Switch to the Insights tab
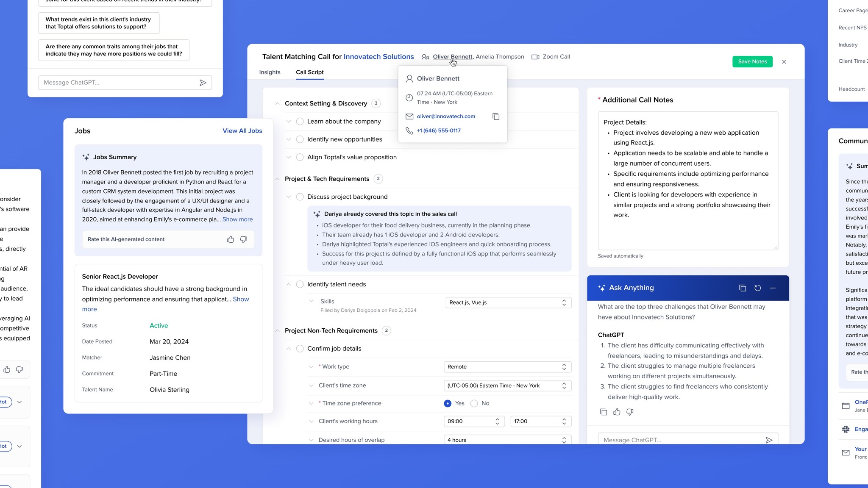This screenshot has height=488, width=868. pyautogui.click(x=270, y=72)
